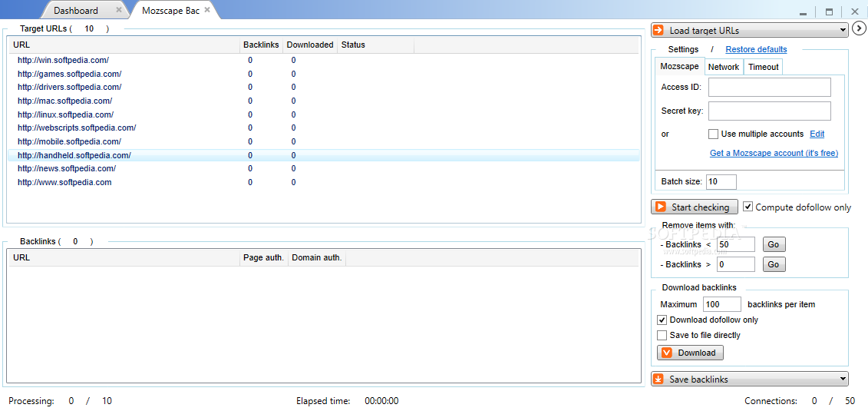Image resolution: width=868 pixels, height=411 pixels.
Task: Close the Dashboard tab
Action: coord(119,10)
